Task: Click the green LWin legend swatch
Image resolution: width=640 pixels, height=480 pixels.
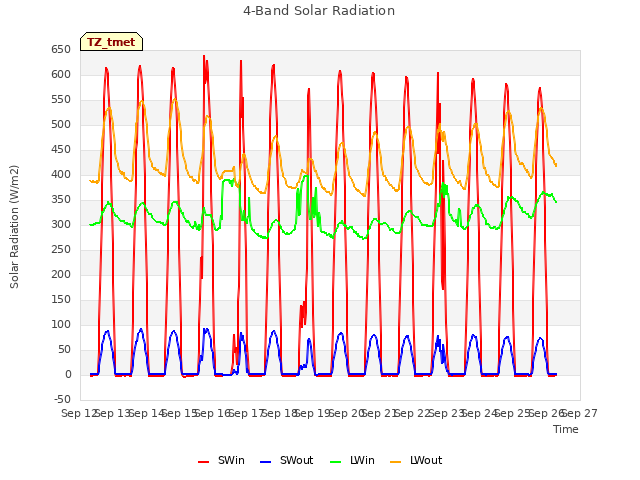Action: pos(335,462)
